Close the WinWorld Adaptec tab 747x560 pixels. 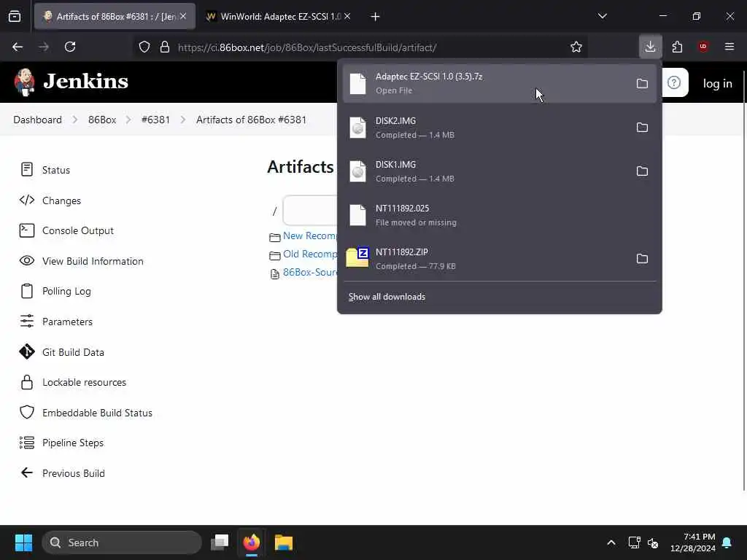point(347,16)
